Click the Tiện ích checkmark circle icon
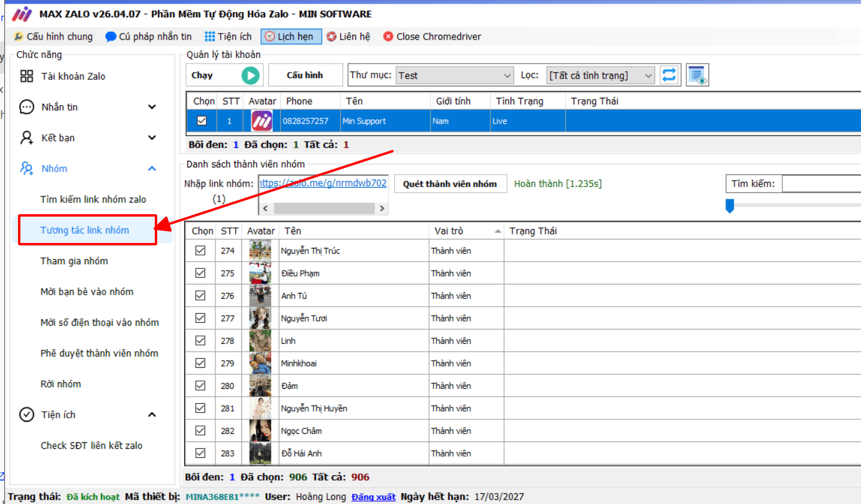Image resolution: width=861 pixels, height=504 pixels. 27,415
